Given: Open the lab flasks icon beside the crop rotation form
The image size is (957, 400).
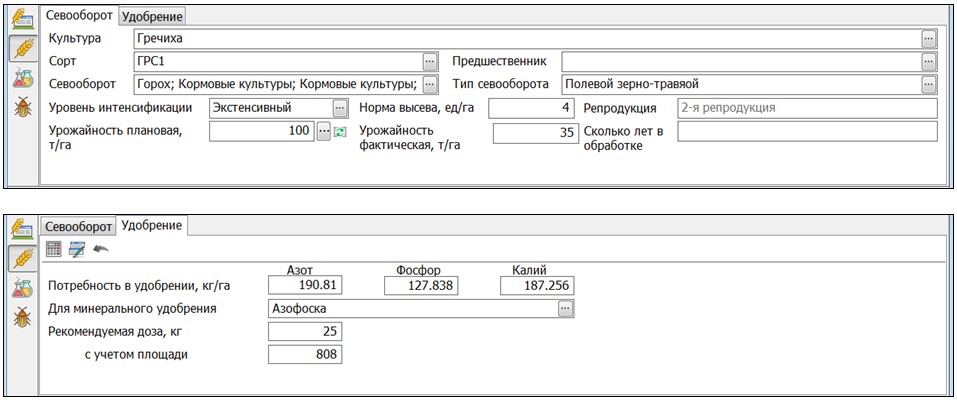Looking at the screenshot, I should [21, 78].
